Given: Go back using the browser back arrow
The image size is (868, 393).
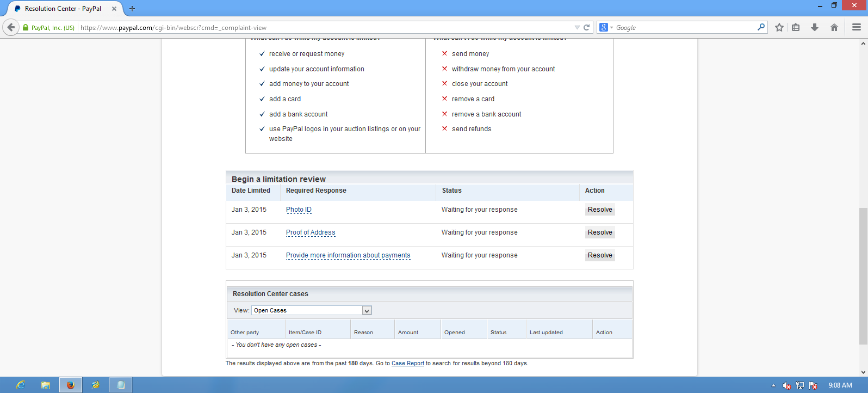Looking at the screenshot, I should 11,27.
